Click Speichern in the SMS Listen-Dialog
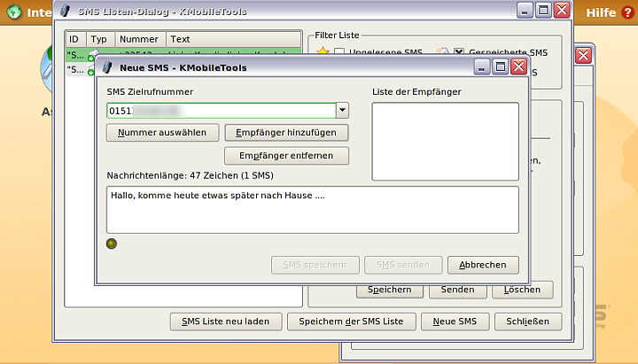Viewport: 638px width, 364px height. pos(390,290)
